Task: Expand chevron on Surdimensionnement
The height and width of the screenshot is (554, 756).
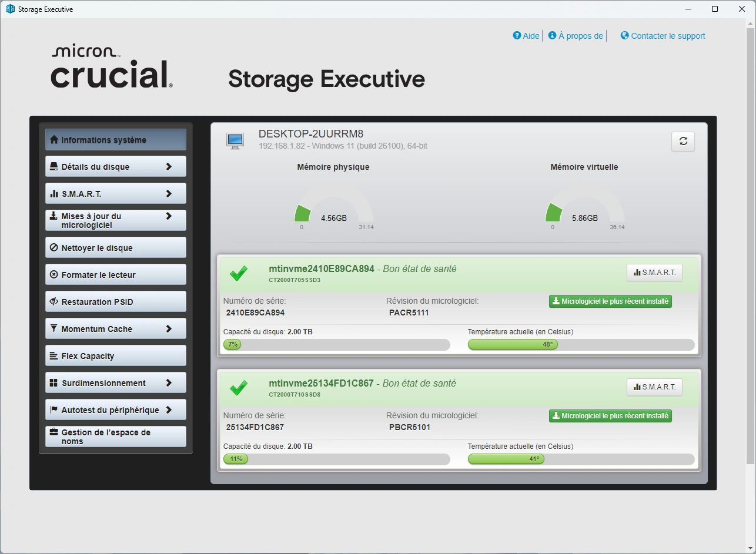Action: [169, 383]
